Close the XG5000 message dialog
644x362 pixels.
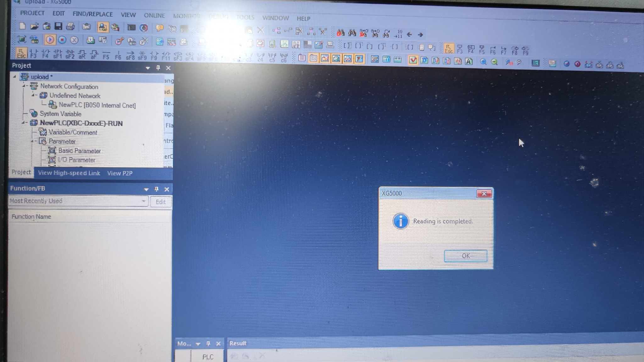point(484,194)
